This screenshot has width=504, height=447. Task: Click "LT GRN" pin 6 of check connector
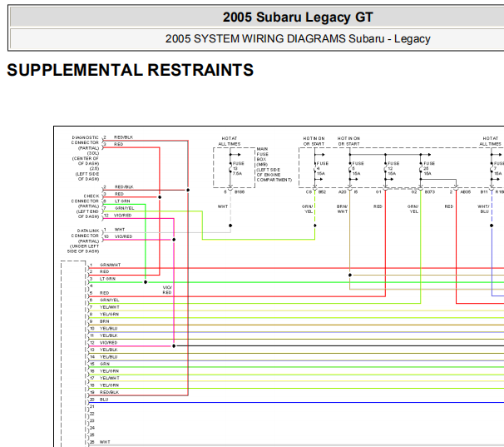point(122,201)
